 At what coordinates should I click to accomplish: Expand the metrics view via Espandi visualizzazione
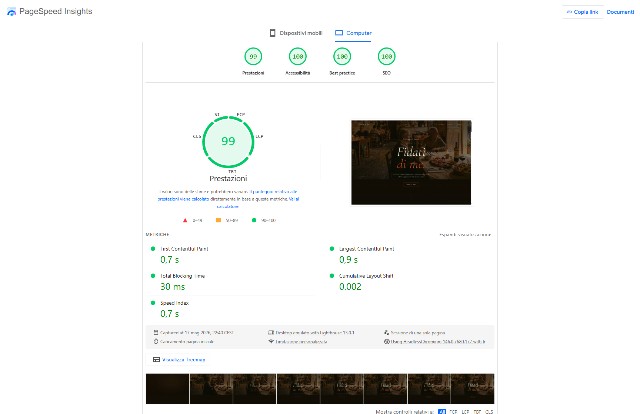(465, 235)
